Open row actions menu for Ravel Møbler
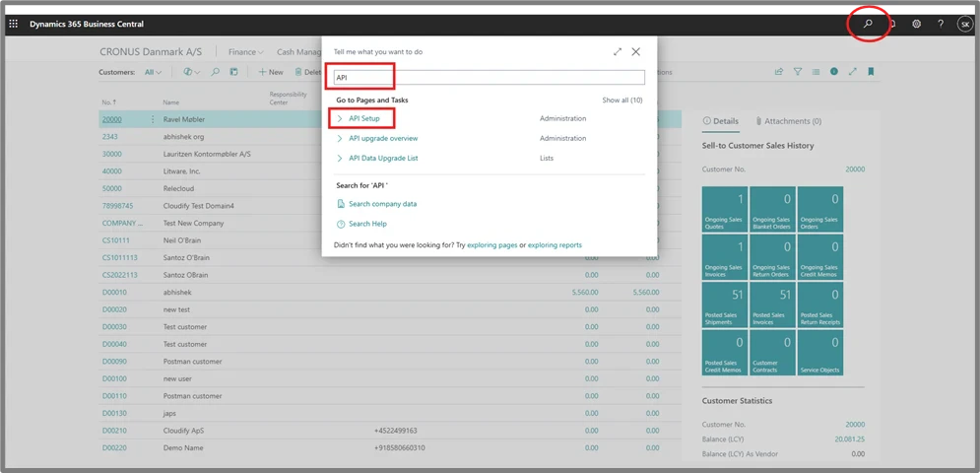This screenshot has height=473, width=980. coord(152,119)
